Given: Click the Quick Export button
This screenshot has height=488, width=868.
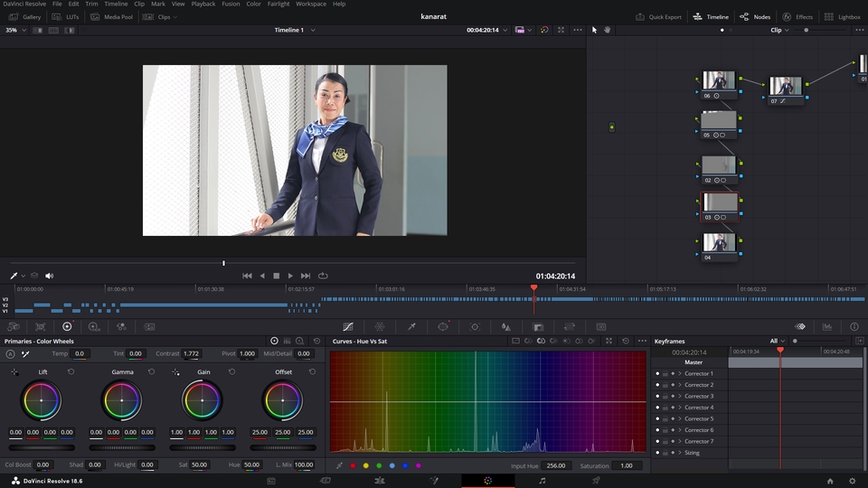Looking at the screenshot, I should (659, 17).
